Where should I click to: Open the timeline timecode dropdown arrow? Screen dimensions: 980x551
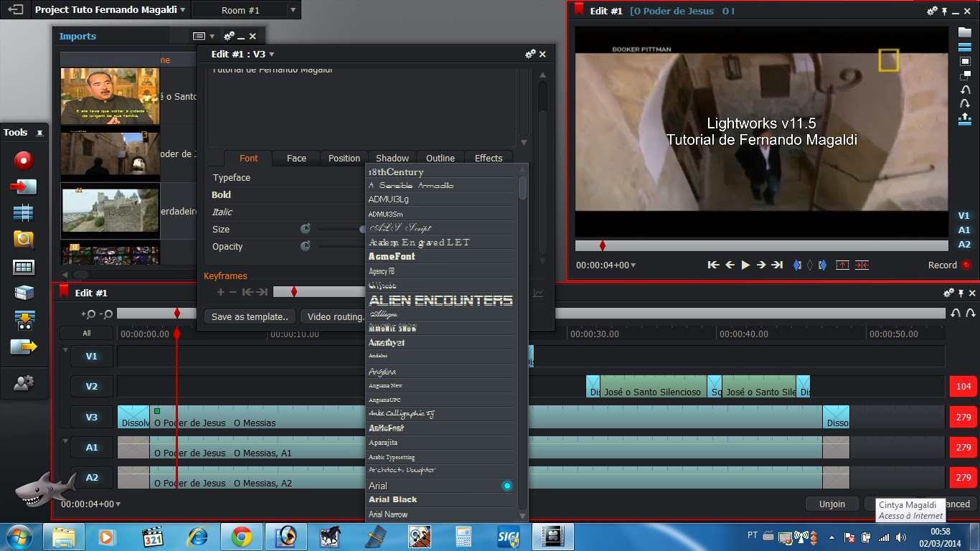[118, 504]
